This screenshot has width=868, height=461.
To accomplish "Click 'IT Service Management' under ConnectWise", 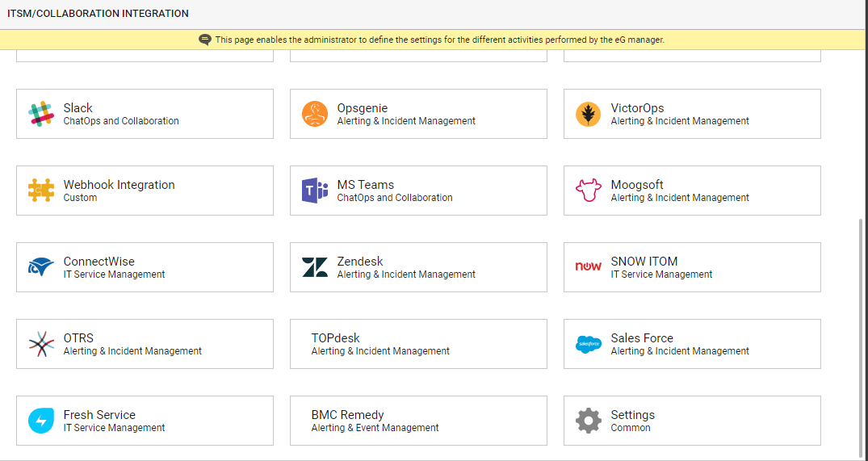I will (x=114, y=274).
